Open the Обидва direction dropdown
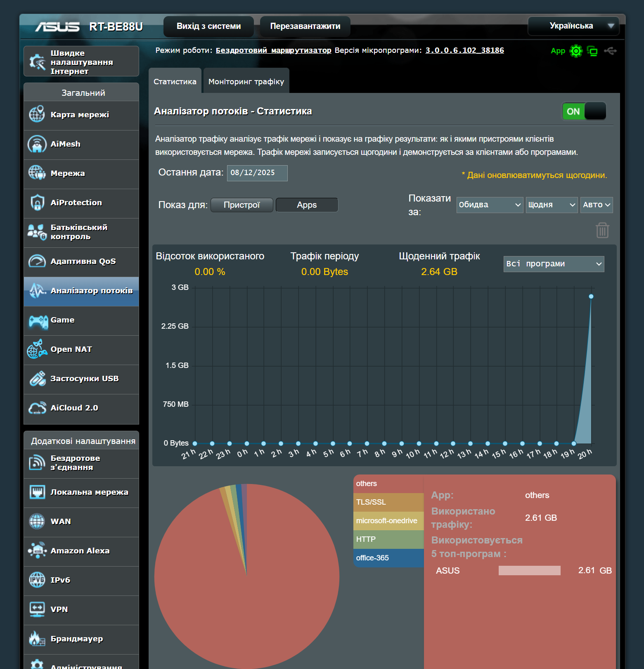 490,205
